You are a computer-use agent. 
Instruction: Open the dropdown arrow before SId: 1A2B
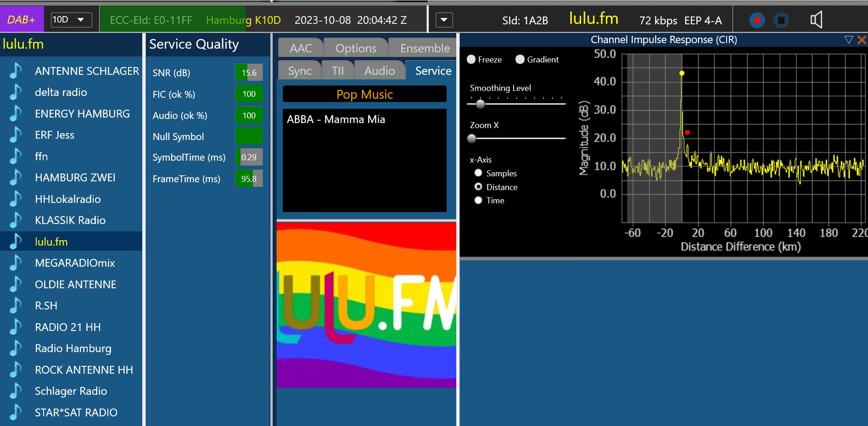[x=444, y=20]
